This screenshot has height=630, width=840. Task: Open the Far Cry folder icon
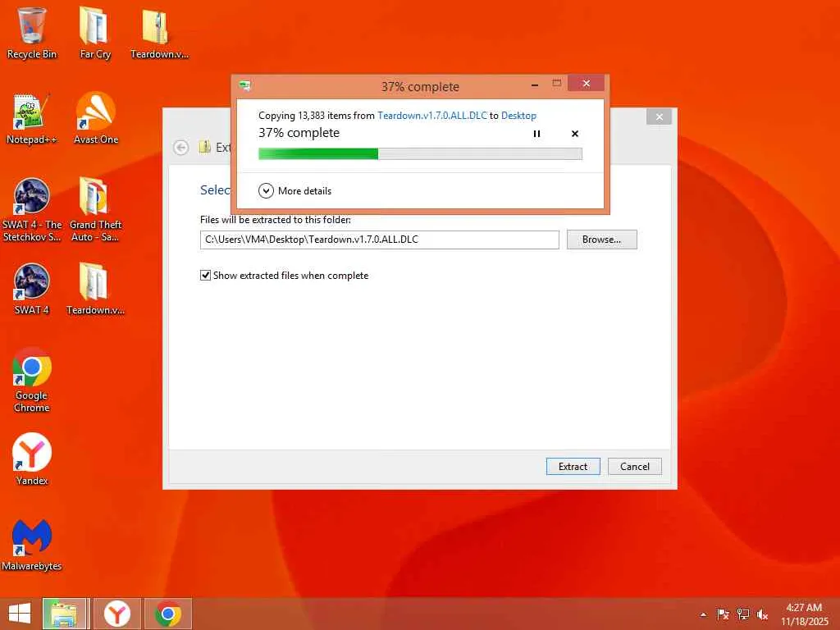tap(95, 32)
